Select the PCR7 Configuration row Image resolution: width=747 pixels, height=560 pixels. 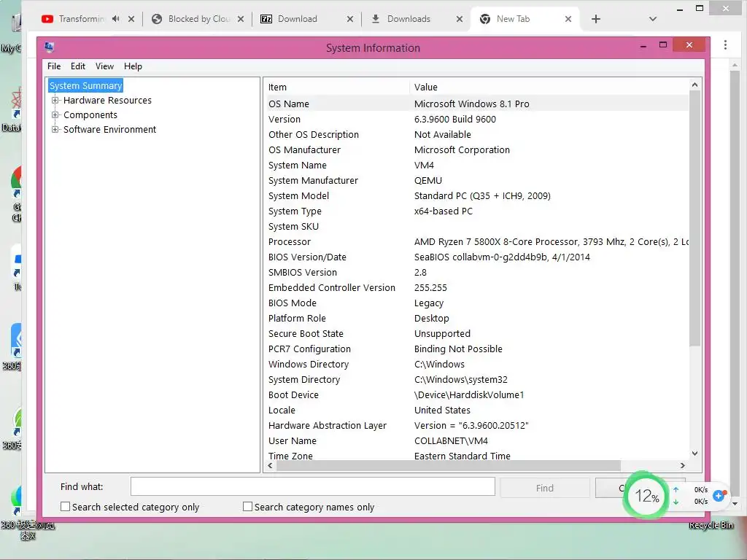click(476, 349)
